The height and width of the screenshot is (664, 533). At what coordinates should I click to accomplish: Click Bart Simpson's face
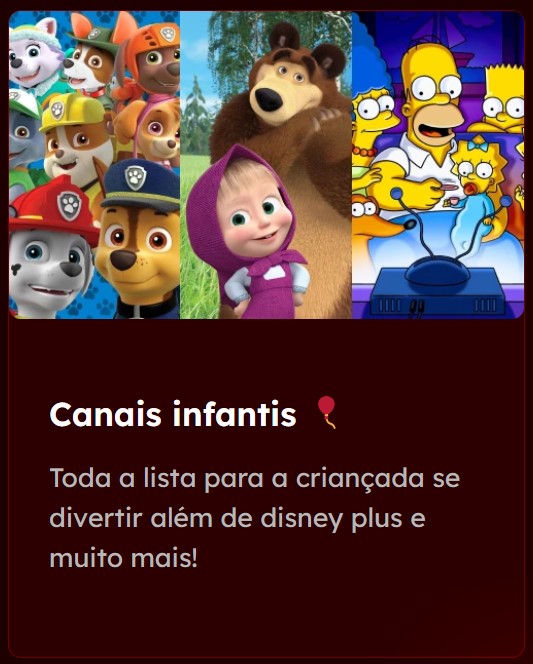pyautogui.click(x=504, y=102)
